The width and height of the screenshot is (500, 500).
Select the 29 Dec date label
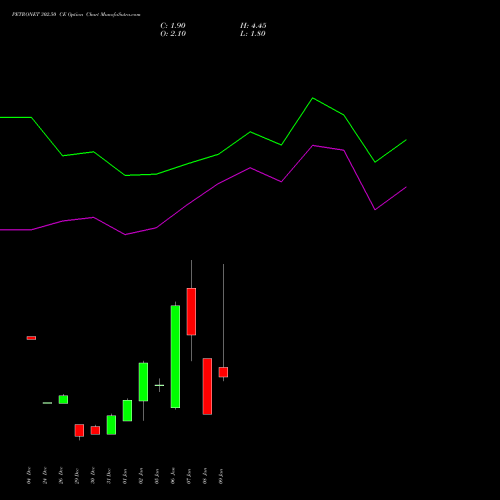pyautogui.click(x=77, y=476)
